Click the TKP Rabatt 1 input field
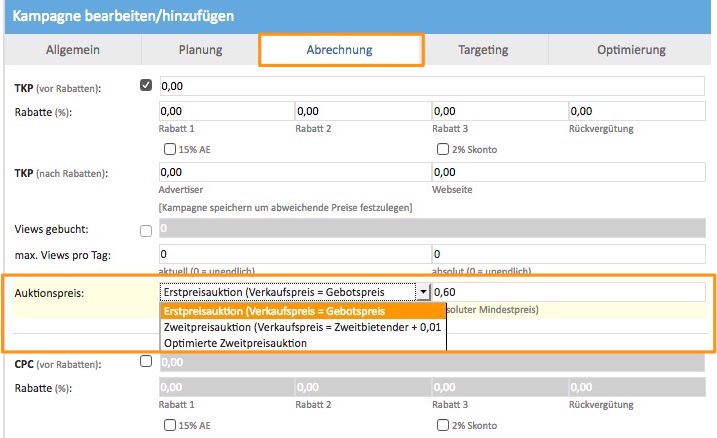 point(226,111)
